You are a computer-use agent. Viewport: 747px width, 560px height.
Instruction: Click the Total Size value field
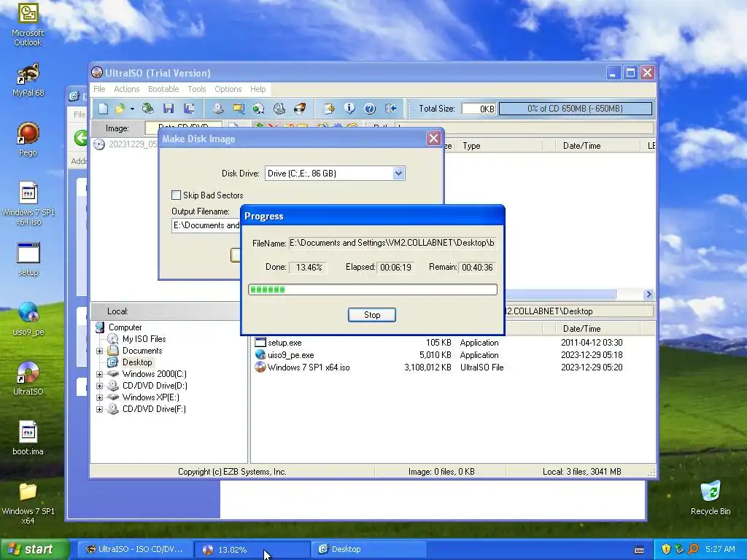pyautogui.click(x=479, y=109)
